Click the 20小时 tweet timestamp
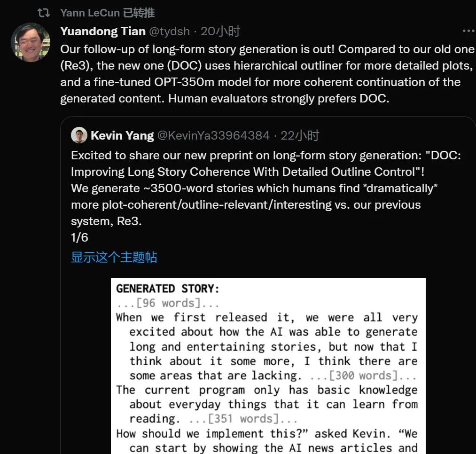 (220, 31)
